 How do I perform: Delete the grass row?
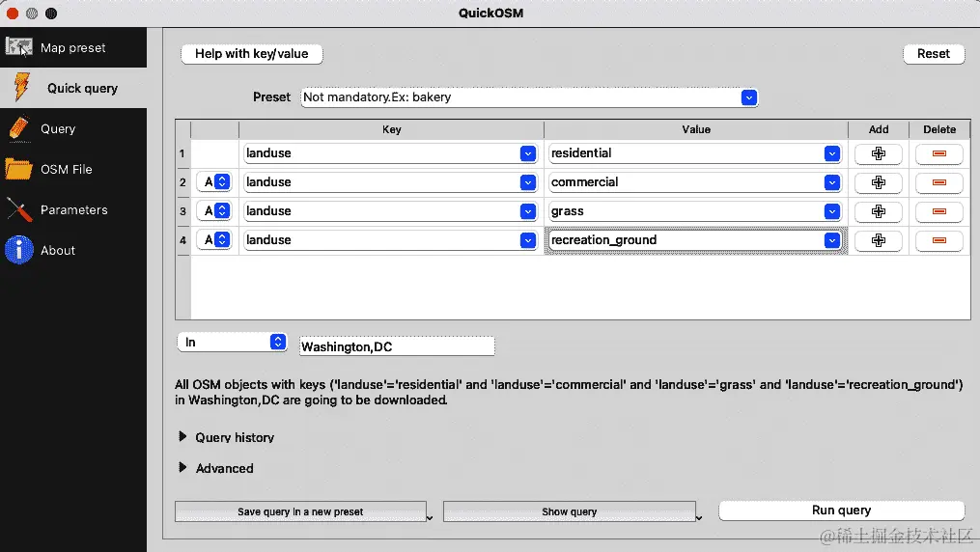(938, 211)
